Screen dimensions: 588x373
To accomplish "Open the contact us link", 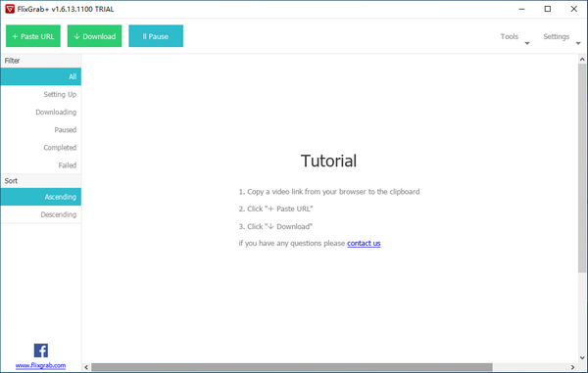I will tap(364, 243).
